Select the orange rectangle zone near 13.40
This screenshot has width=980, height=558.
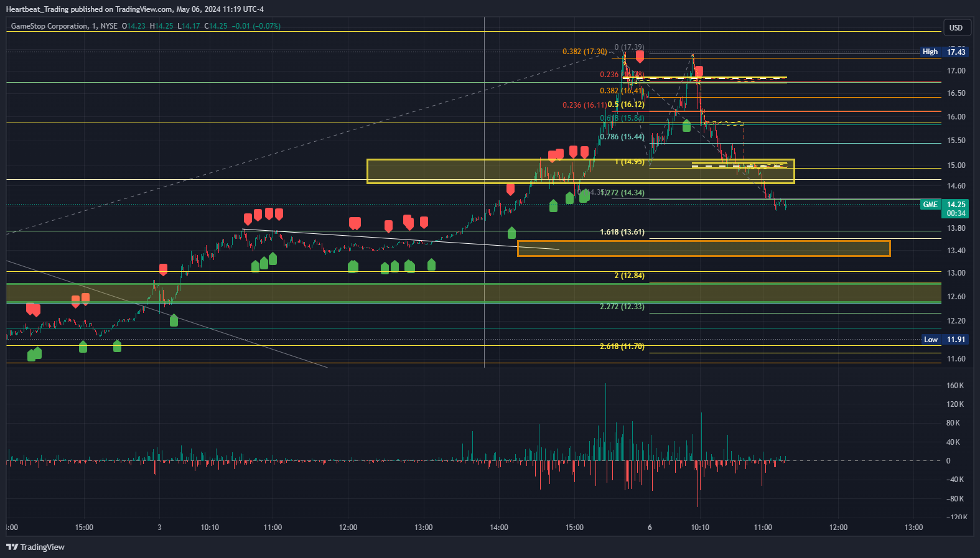pos(704,248)
